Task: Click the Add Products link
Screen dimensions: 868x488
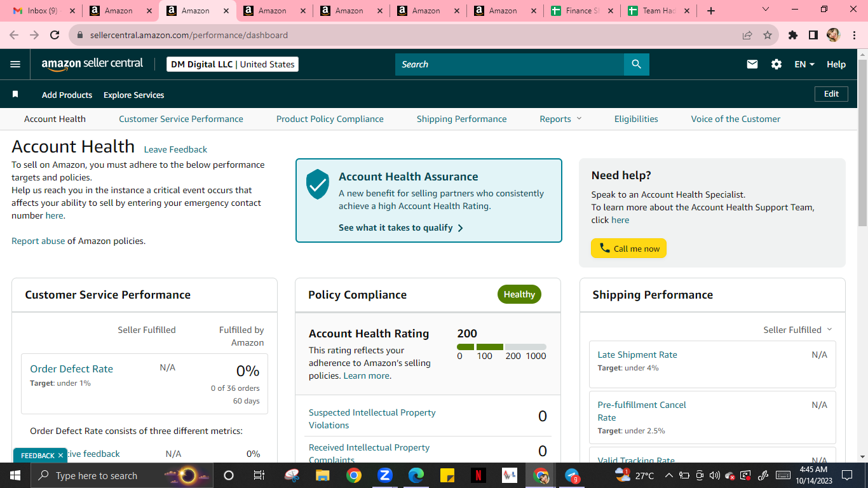Action: tap(67, 95)
